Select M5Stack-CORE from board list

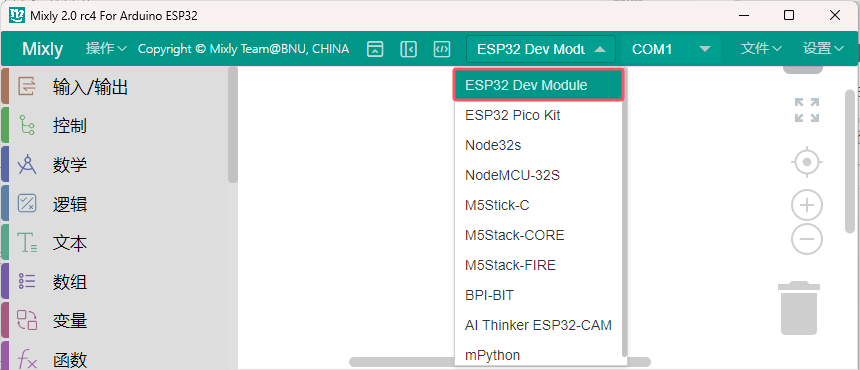tap(538, 235)
